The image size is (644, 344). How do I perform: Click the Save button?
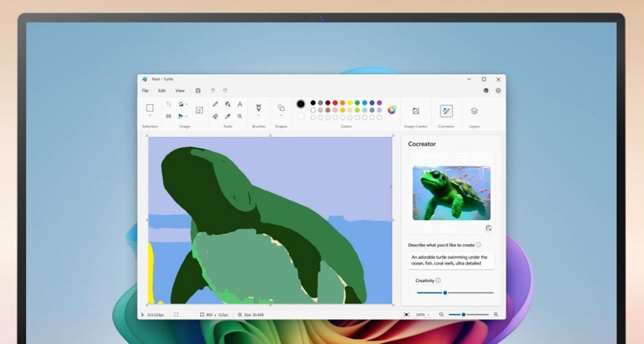tap(198, 91)
